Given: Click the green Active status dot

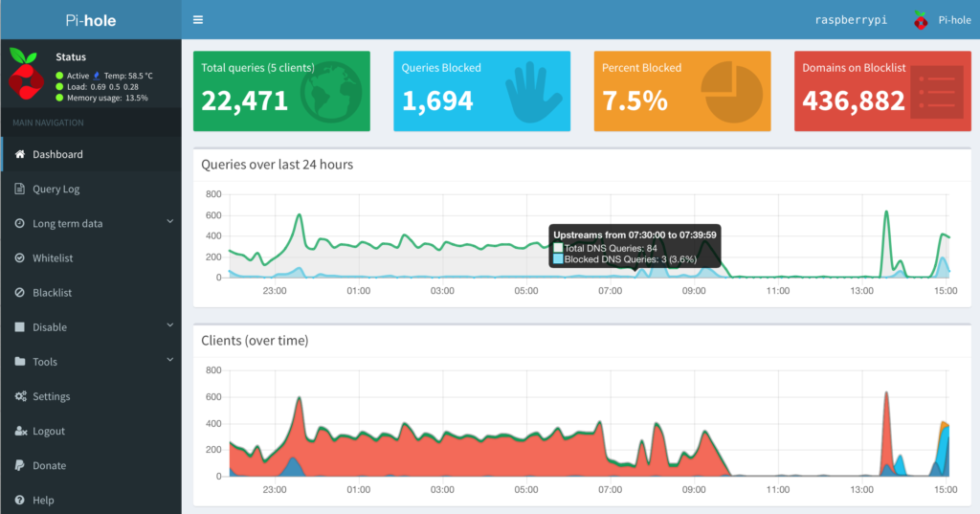Looking at the screenshot, I should point(59,76).
